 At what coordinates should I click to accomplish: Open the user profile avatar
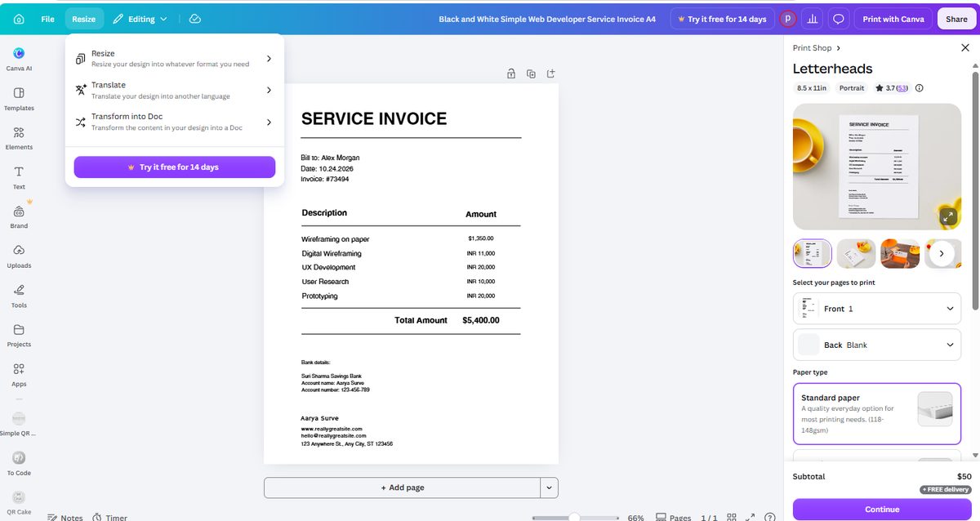click(788, 19)
